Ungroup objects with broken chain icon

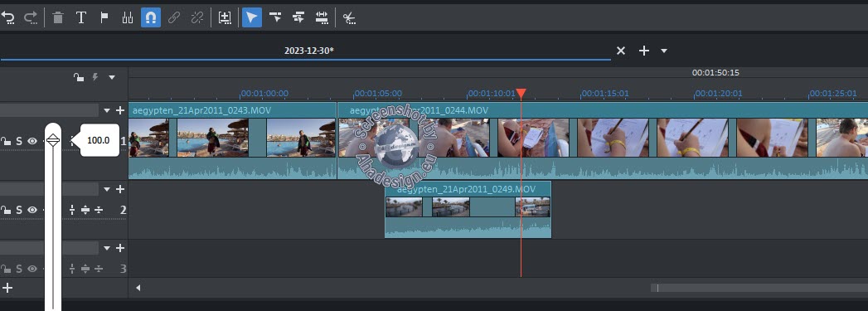coord(197,17)
